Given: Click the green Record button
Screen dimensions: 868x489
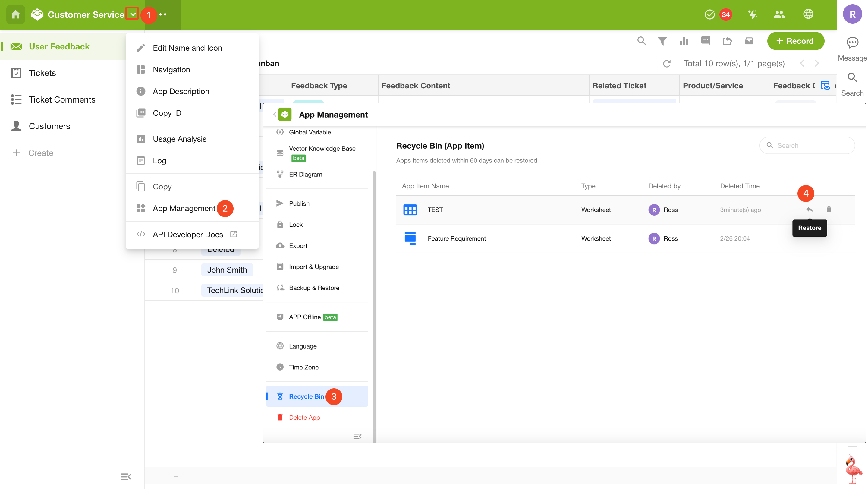Looking at the screenshot, I should click(x=795, y=41).
